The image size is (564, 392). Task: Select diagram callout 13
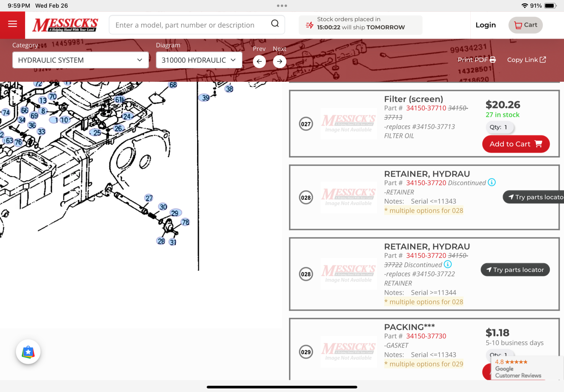coord(42,100)
